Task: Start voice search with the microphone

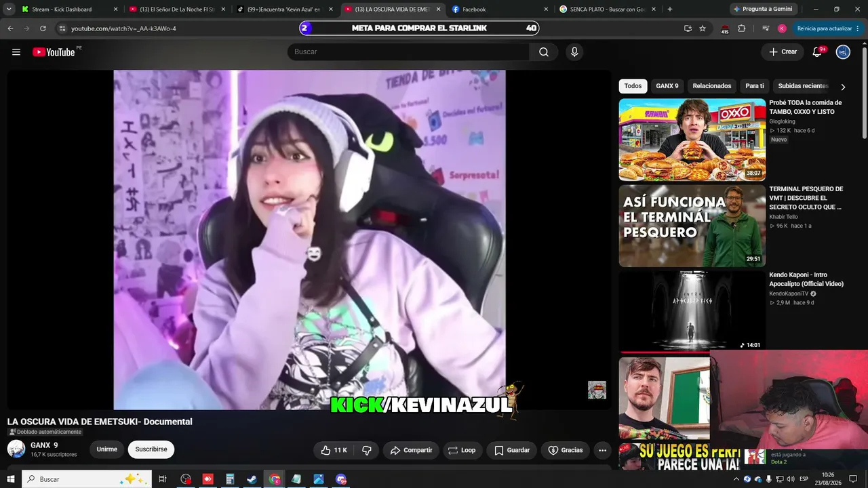Action: pos(574,52)
